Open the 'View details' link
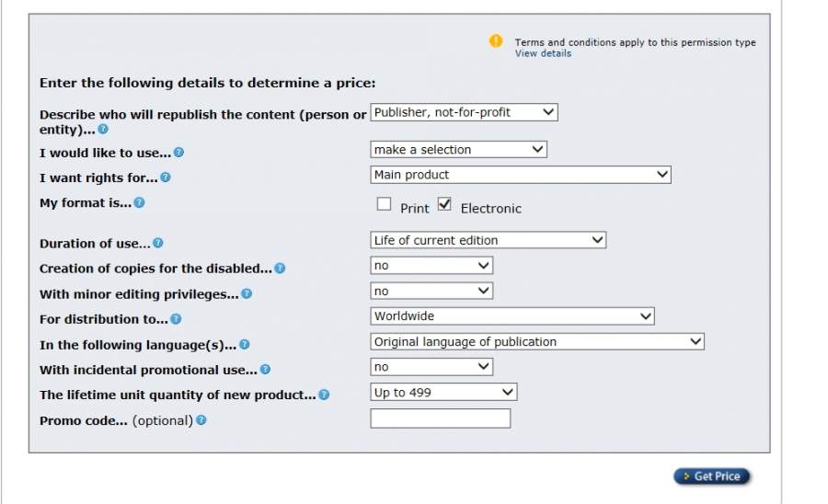 point(543,53)
